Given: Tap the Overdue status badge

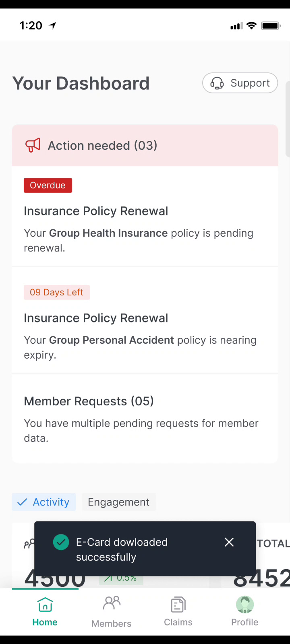Looking at the screenshot, I should [x=48, y=186].
